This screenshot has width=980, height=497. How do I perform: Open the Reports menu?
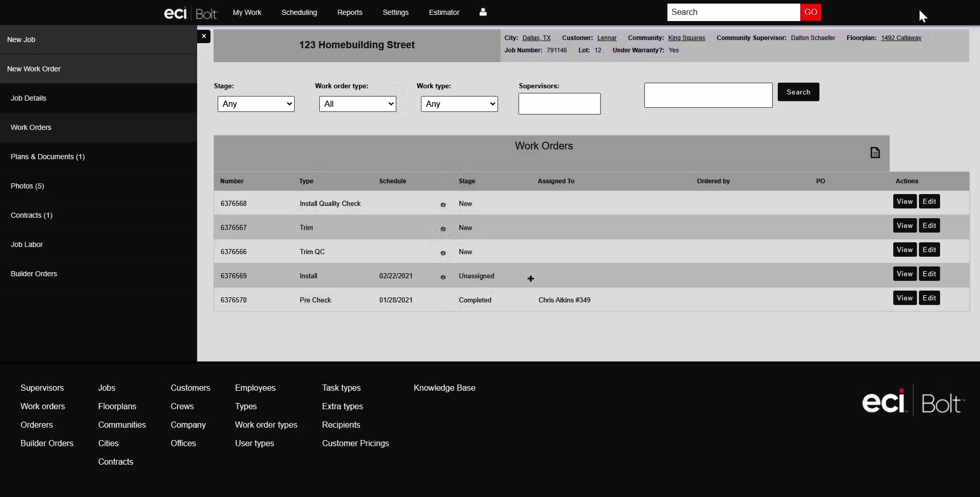pyautogui.click(x=350, y=12)
